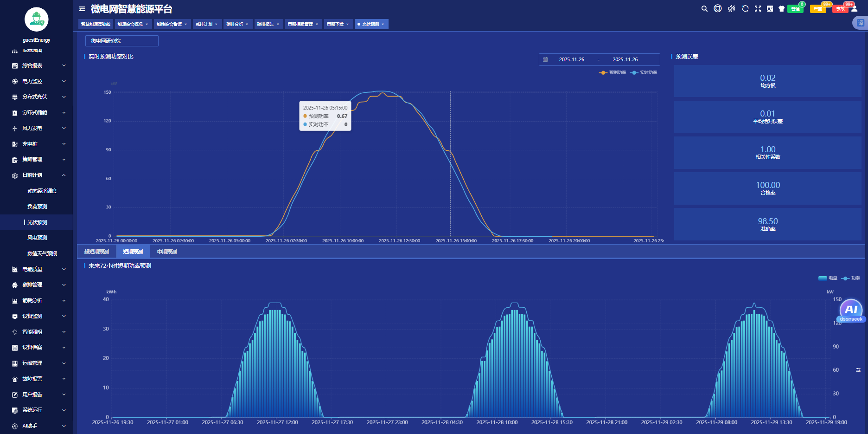Viewport: 868px width, 434px height.
Task: Click the language switch icon
Action: (770, 9)
